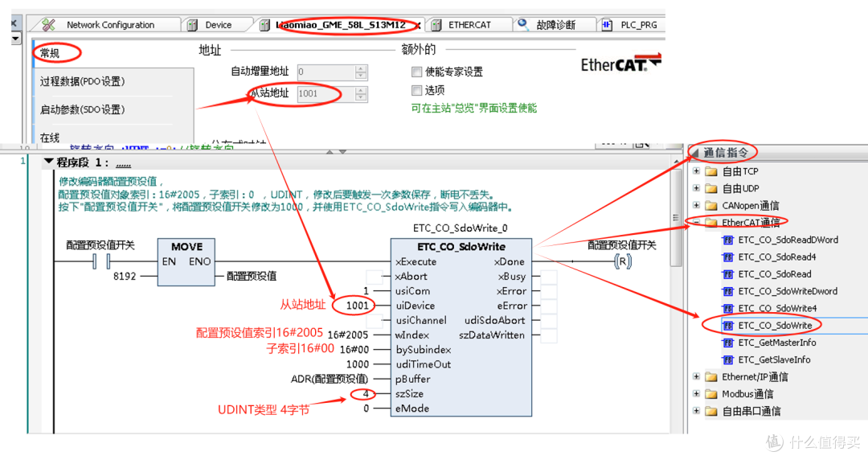Select the MOVE function block

click(x=186, y=262)
